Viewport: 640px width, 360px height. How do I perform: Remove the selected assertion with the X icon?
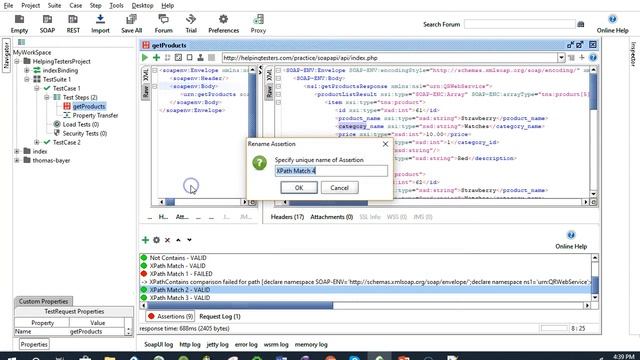[167, 240]
